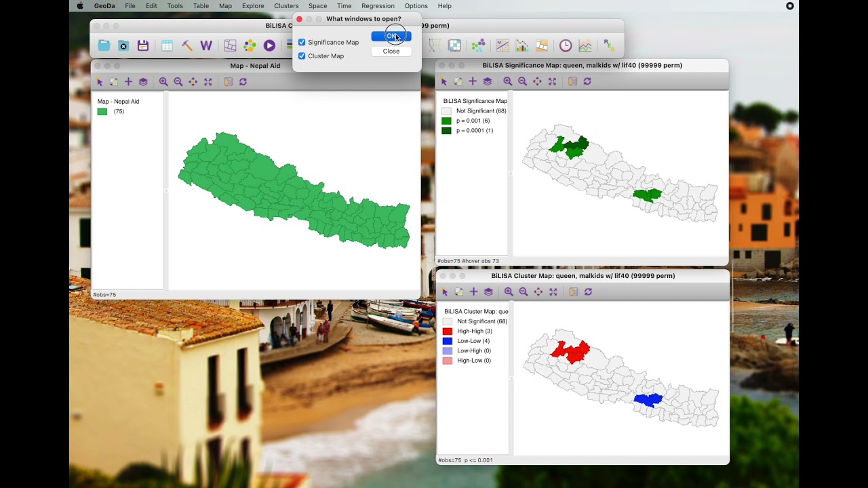Click the Open project folder icon

[x=104, y=45]
